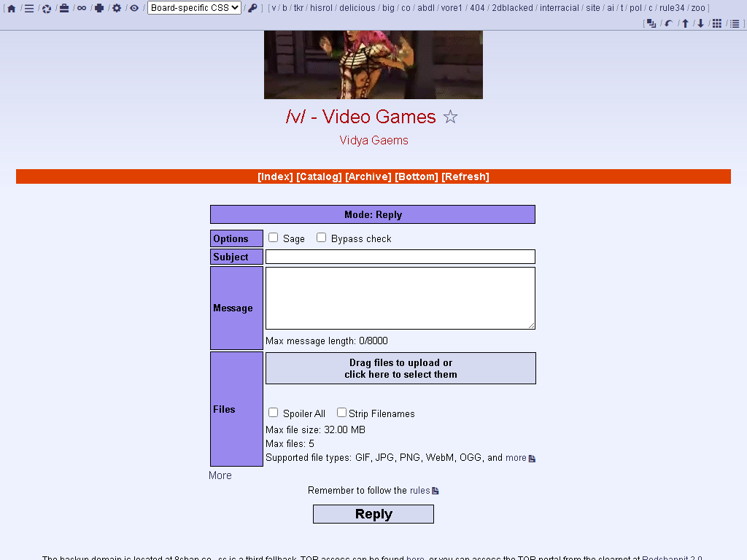This screenshot has width=747, height=560.
Task: Open the [Archive] navigation link
Action: (368, 176)
